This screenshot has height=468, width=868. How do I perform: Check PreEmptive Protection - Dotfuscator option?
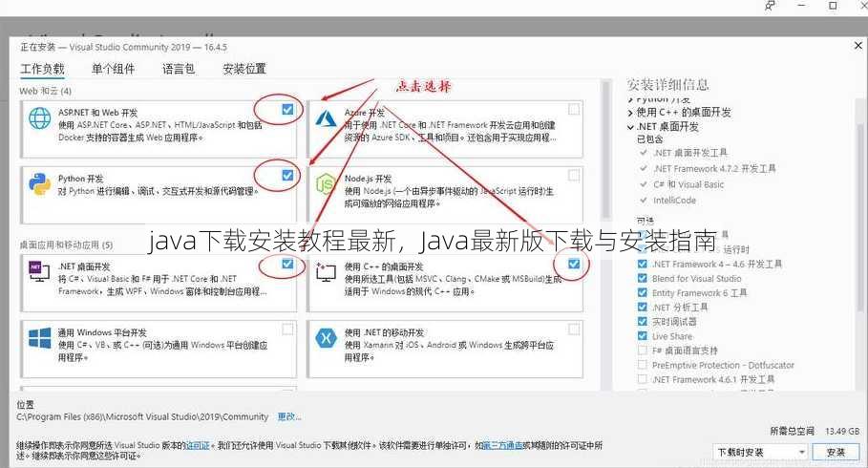tap(642, 365)
